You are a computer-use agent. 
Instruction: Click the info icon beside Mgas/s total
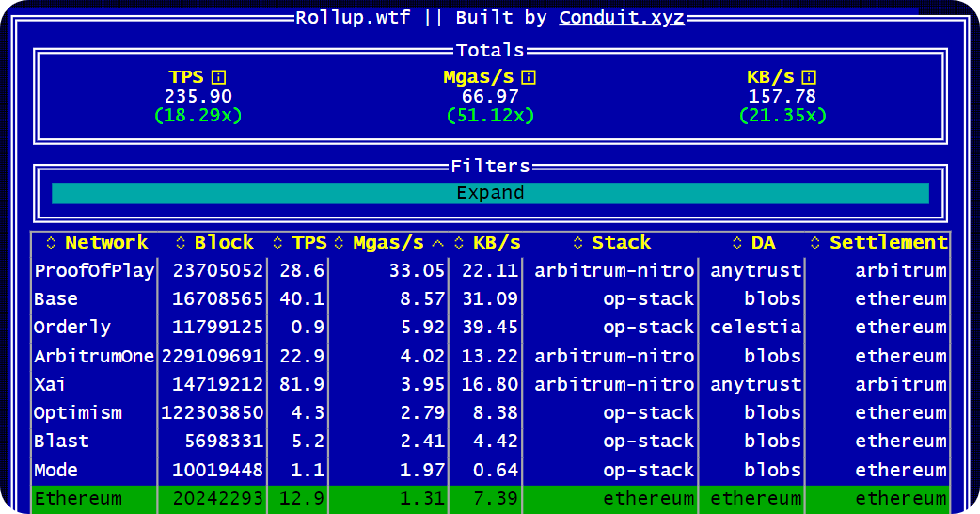(x=529, y=77)
